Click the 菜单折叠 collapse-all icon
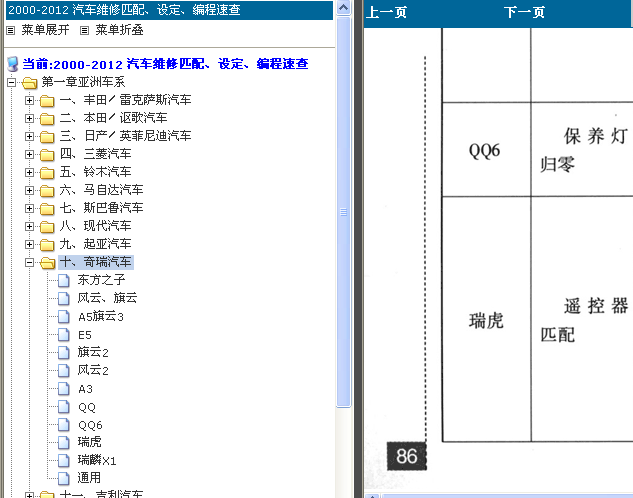This screenshot has height=498, width=633. coord(84,30)
